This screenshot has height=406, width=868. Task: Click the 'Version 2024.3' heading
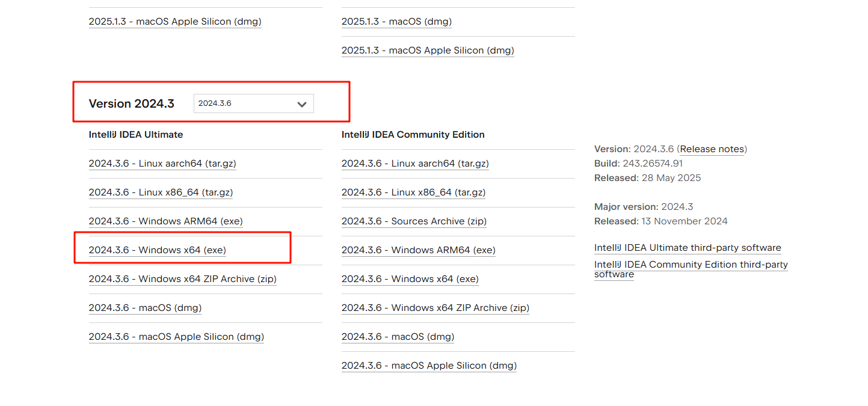[x=132, y=103]
